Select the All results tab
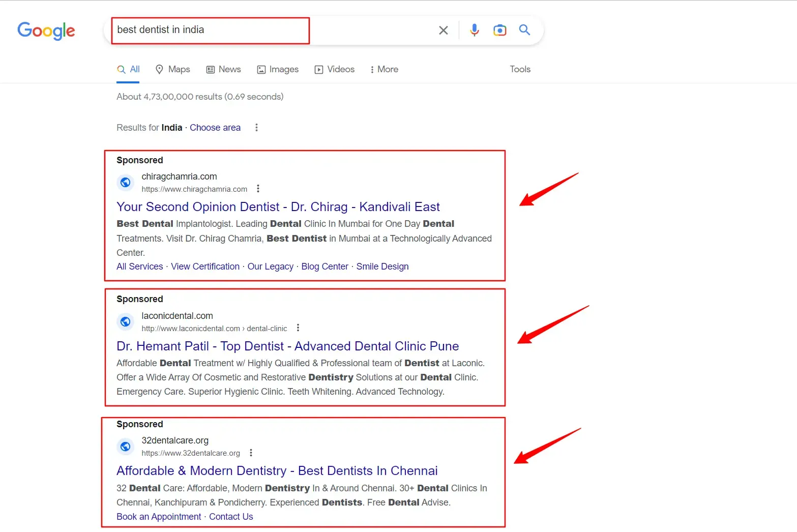 point(128,69)
